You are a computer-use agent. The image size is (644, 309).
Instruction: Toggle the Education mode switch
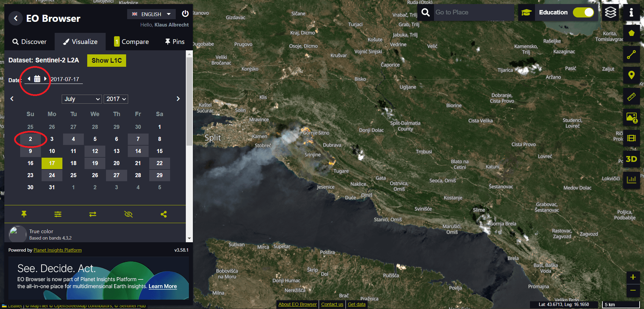click(x=583, y=12)
